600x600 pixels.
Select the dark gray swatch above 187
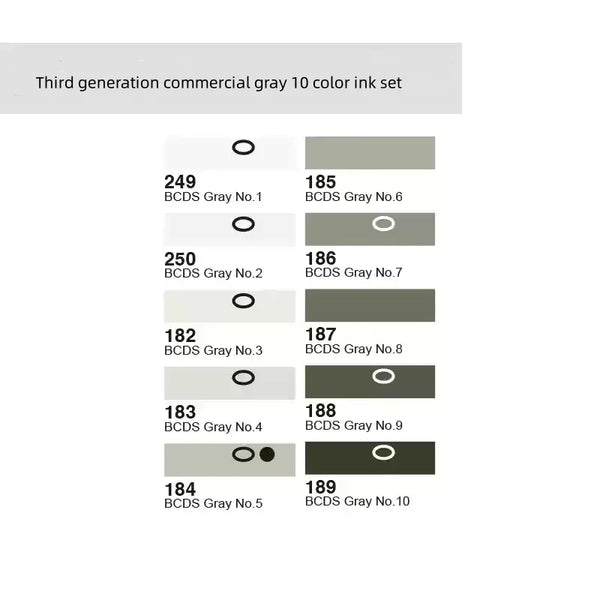point(370,305)
